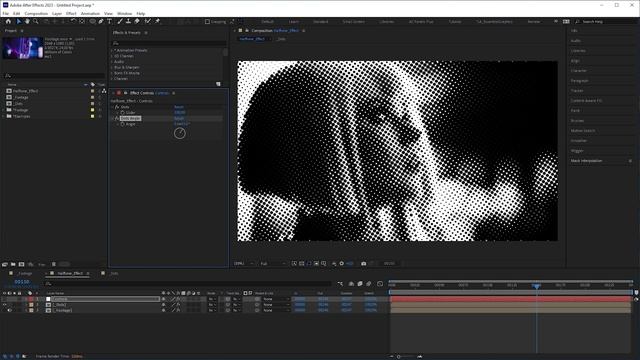Click the motion blur enable icon in timeline
The image size is (640, 360).
pyautogui.click(x=369, y=284)
